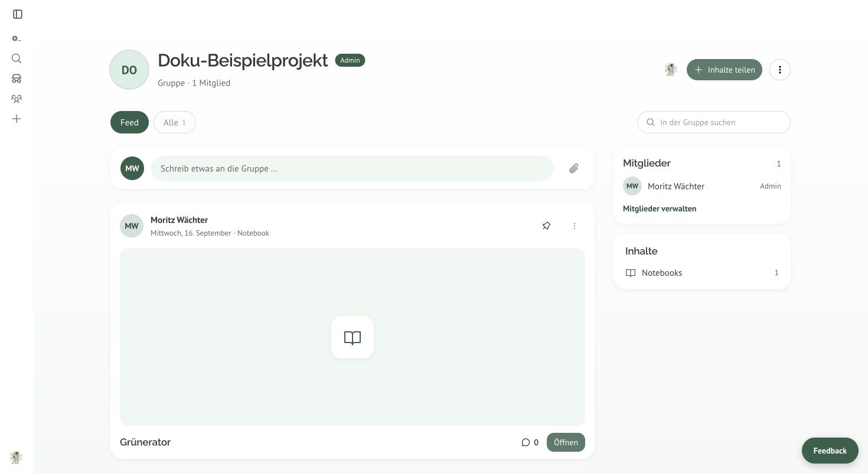Click the comment bubble icon on Grünerator
The image size is (868, 473).
(x=526, y=442)
